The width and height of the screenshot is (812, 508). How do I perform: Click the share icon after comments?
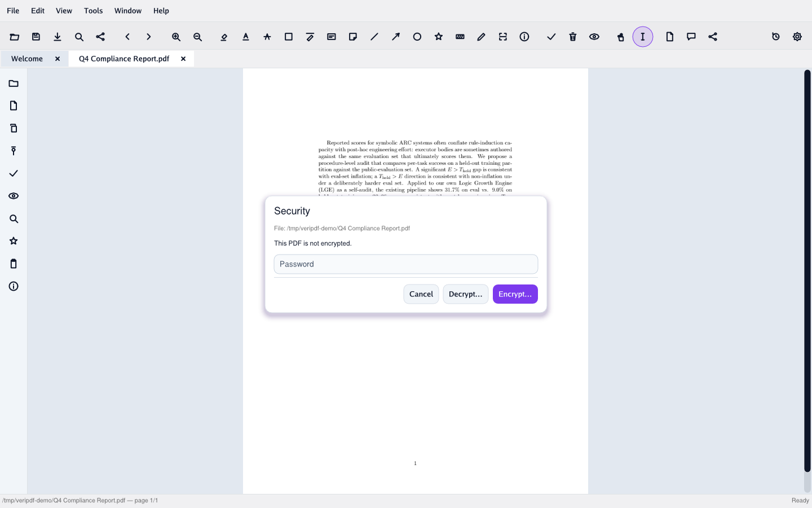(713, 37)
